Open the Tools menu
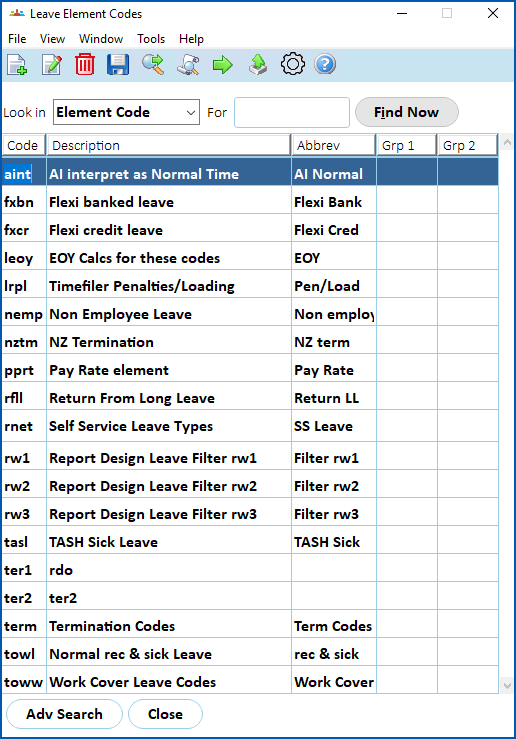This screenshot has height=739, width=516. (151, 39)
